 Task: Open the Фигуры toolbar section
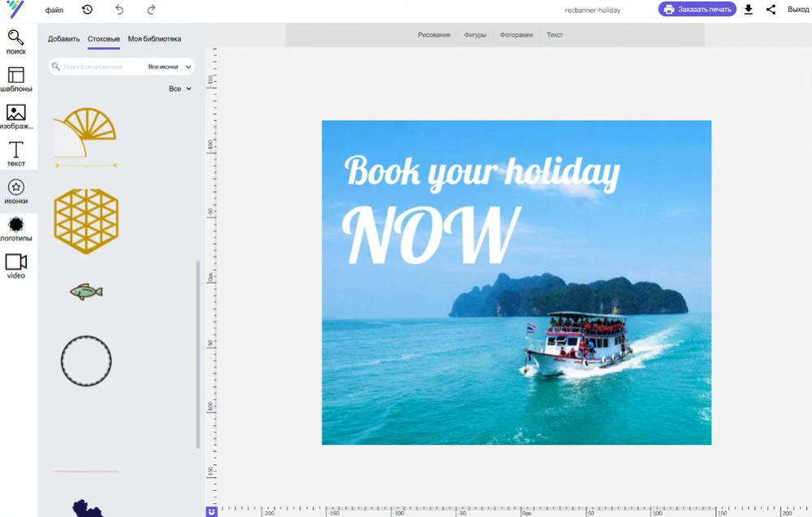[x=475, y=35]
